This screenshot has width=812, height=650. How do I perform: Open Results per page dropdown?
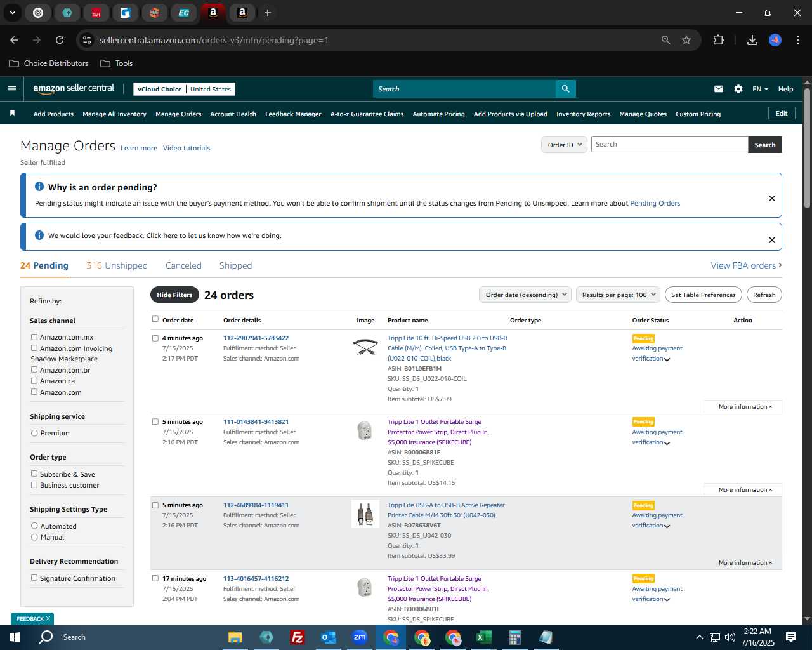pyautogui.click(x=619, y=295)
